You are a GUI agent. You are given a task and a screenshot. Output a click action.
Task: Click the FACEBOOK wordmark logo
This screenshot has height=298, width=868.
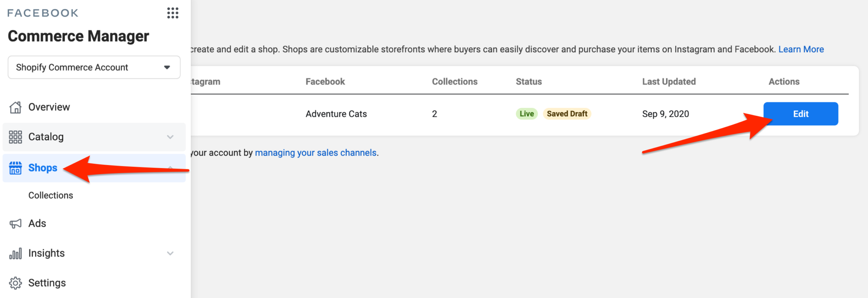pyautogui.click(x=43, y=13)
